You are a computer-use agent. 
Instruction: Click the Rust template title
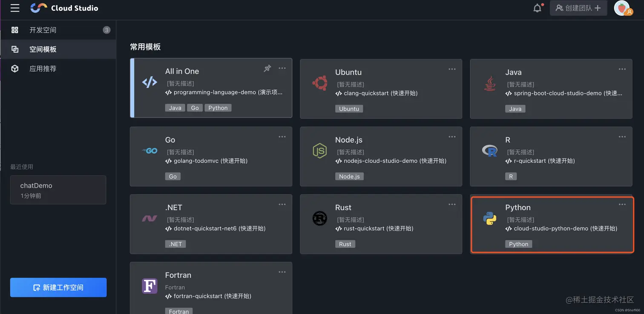point(343,207)
